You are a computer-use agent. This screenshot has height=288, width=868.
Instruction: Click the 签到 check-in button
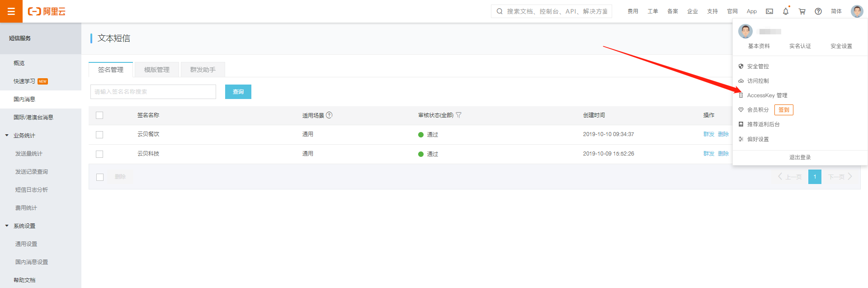[x=783, y=110]
